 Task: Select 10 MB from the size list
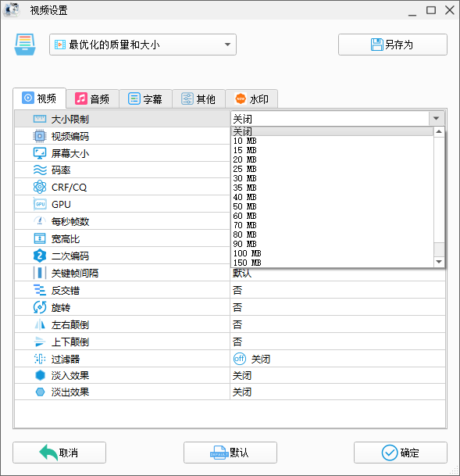point(332,141)
